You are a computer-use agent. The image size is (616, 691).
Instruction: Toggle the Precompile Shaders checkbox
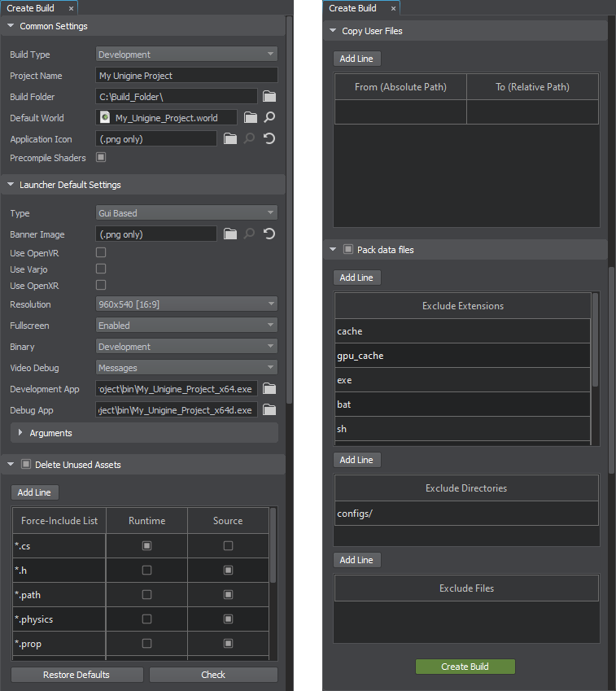[x=101, y=158]
